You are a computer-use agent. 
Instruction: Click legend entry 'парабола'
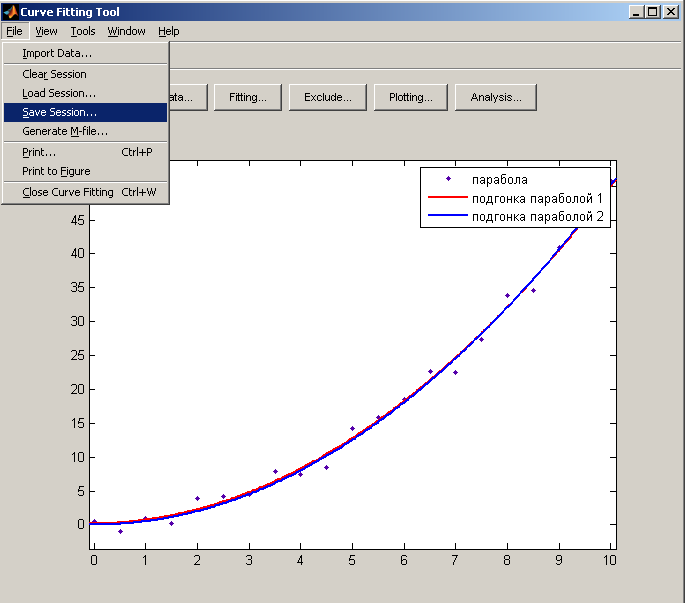pyautogui.click(x=500, y=180)
